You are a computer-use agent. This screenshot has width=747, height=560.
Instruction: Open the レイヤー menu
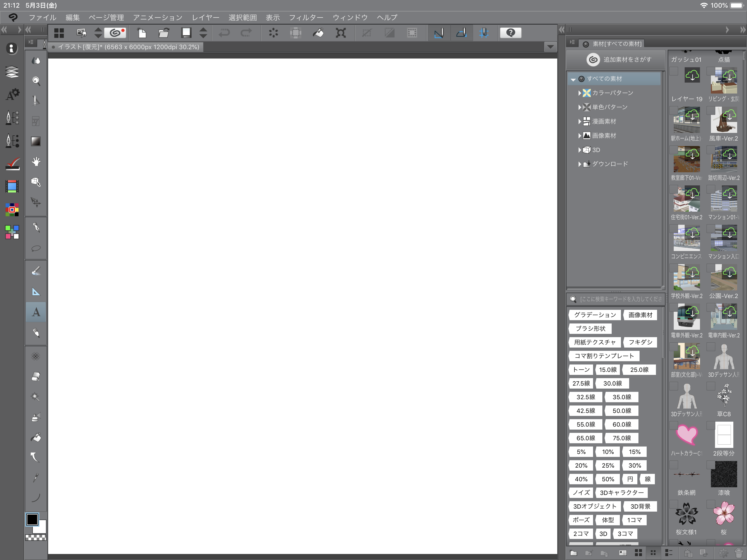click(x=205, y=17)
